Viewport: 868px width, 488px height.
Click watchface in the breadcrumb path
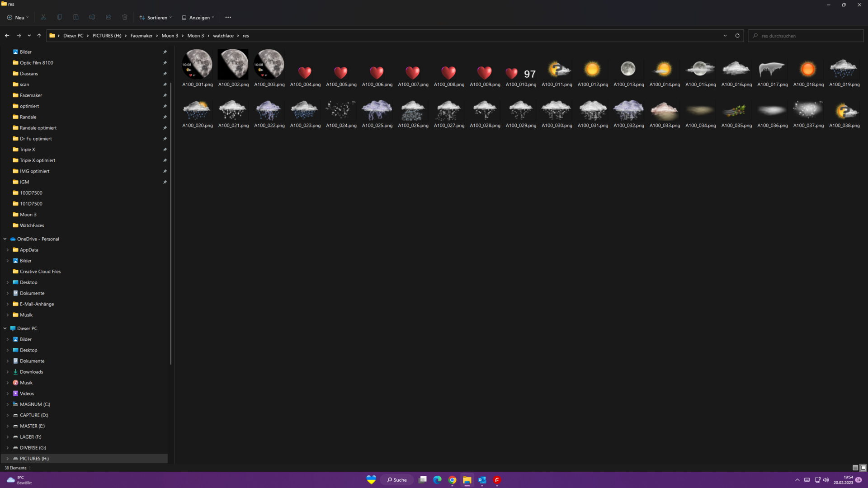(223, 36)
